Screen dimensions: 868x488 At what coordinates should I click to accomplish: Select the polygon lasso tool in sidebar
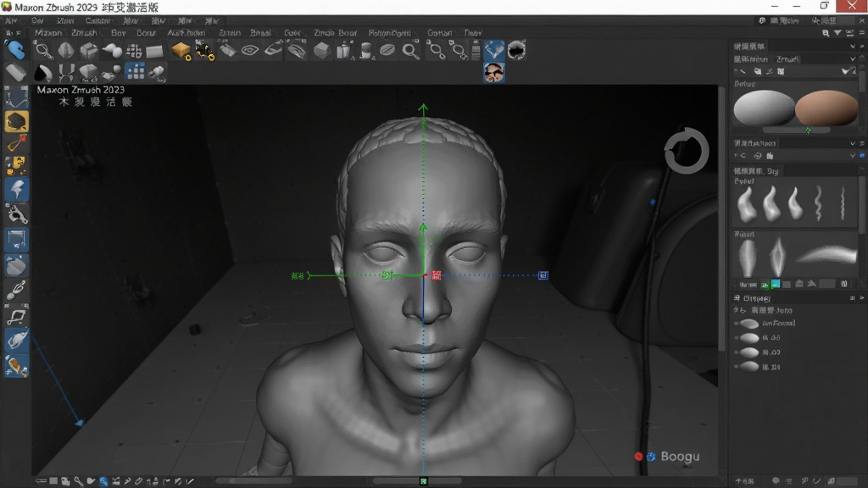coord(17,317)
